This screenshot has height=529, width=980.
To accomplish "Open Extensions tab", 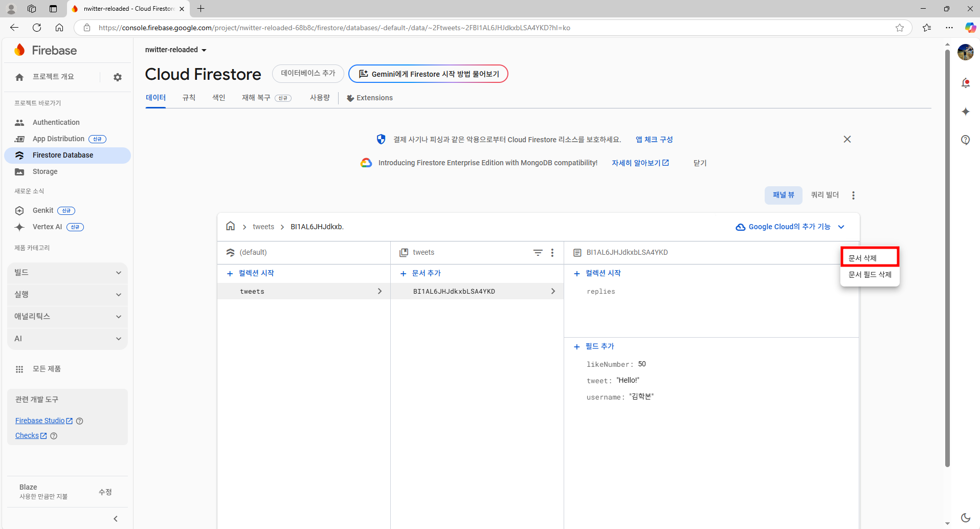I will click(x=370, y=98).
